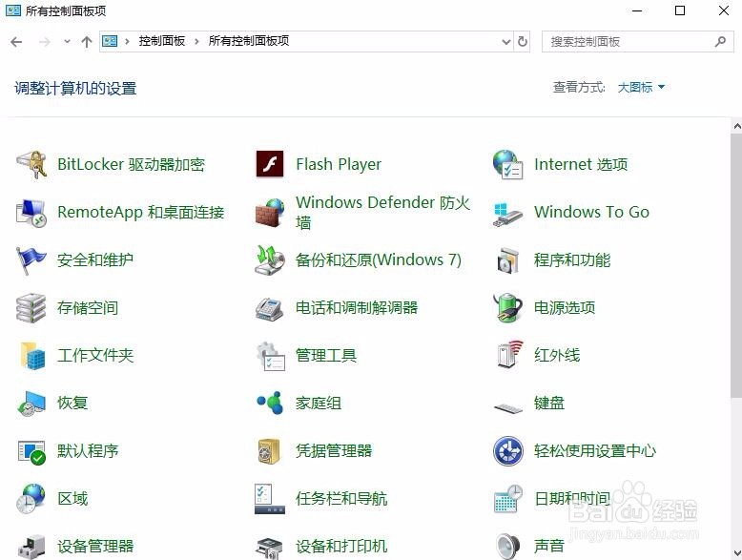Open the BitLocker 驱动器加密 link
Image resolution: width=742 pixels, height=560 pixels.
pyautogui.click(x=131, y=164)
